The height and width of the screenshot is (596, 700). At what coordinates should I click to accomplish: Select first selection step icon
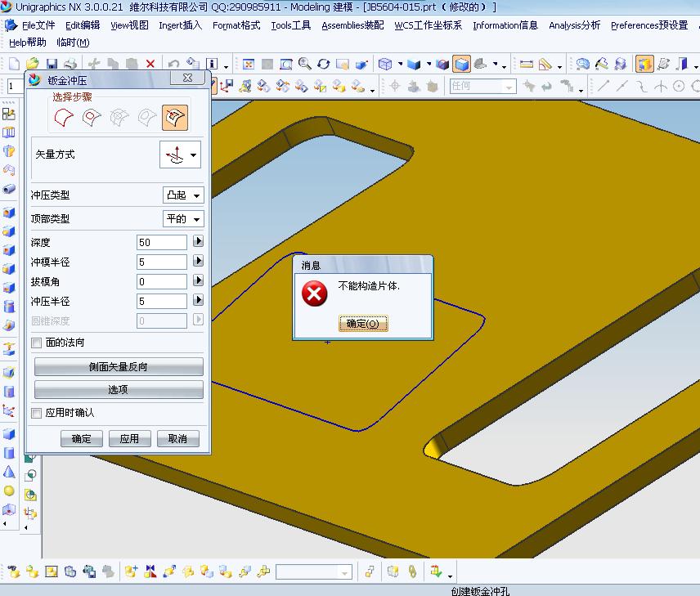click(64, 118)
